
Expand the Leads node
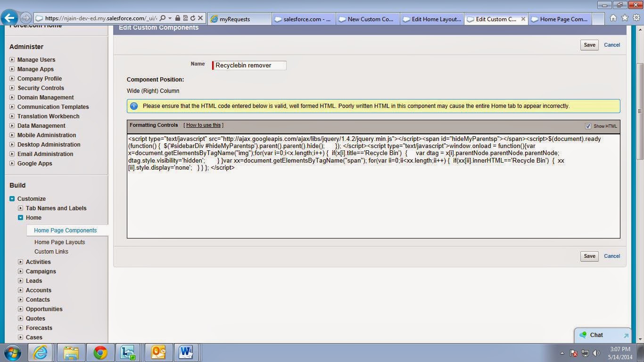[x=21, y=281]
